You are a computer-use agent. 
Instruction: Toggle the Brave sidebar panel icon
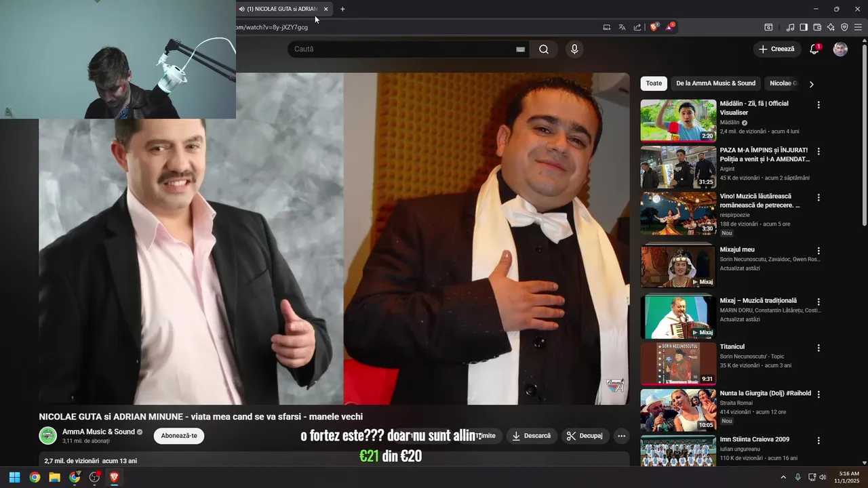click(804, 27)
